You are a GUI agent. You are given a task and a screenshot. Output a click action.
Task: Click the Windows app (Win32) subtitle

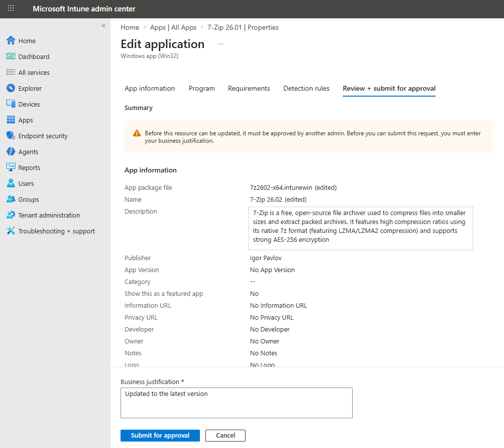pos(149,56)
